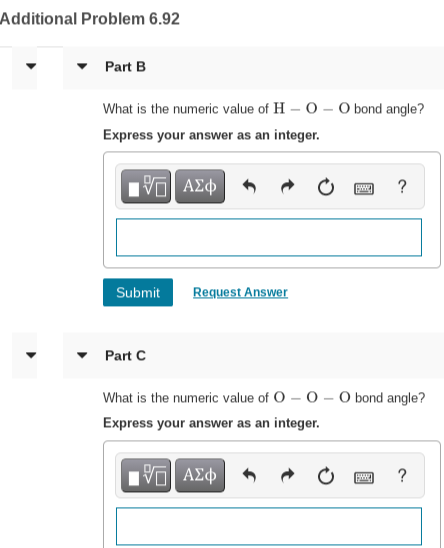This screenshot has width=444, height=548.
Task: Show keyboard shortcuts in Part C toolbar
Action: [x=364, y=478]
